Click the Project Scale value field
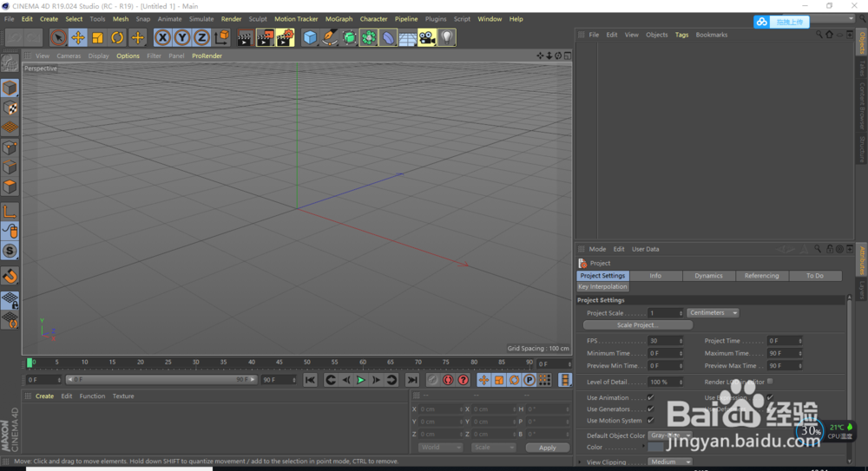 tap(666, 313)
